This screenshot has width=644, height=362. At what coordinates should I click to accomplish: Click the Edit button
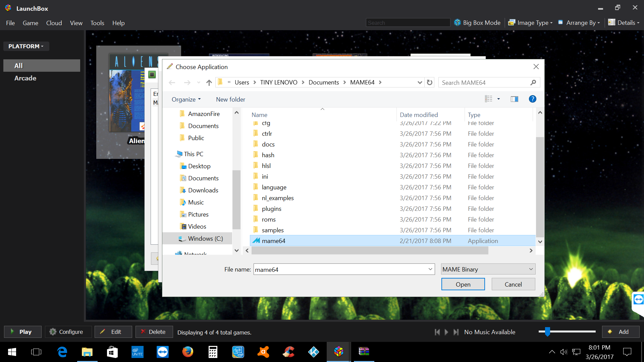[x=113, y=332]
